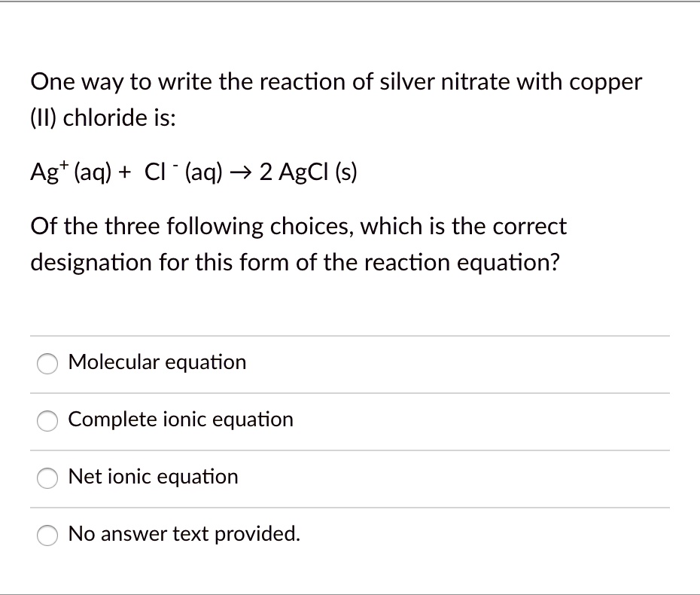Image resolution: width=700 pixels, height=595 pixels.
Task: Click the chemical equation with AgCl
Action: point(193,172)
